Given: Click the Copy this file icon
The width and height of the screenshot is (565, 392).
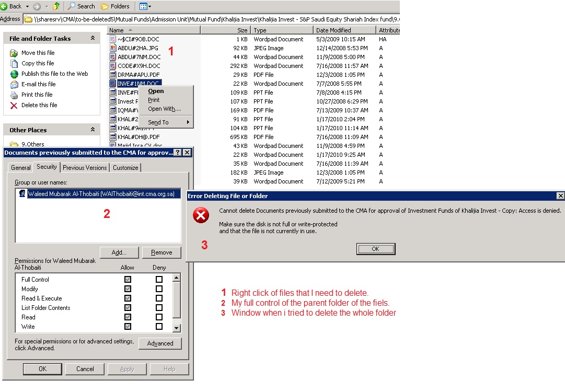Looking at the screenshot, I should (14, 63).
